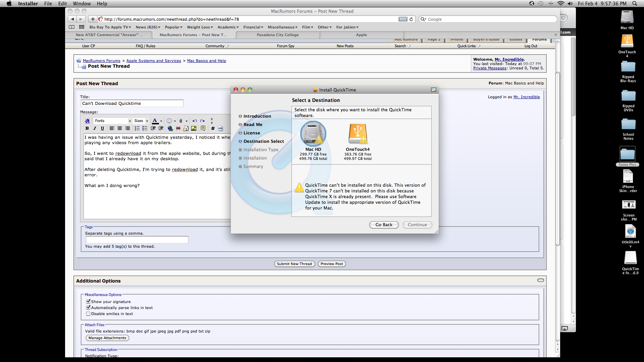Open Safari's Top Sites grid icon
644x362 pixels.
click(x=82, y=27)
